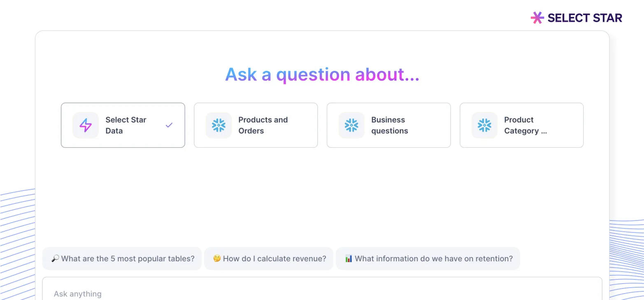
Task: Click the snowflake icon beside Business questions
Action: [x=351, y=125]
